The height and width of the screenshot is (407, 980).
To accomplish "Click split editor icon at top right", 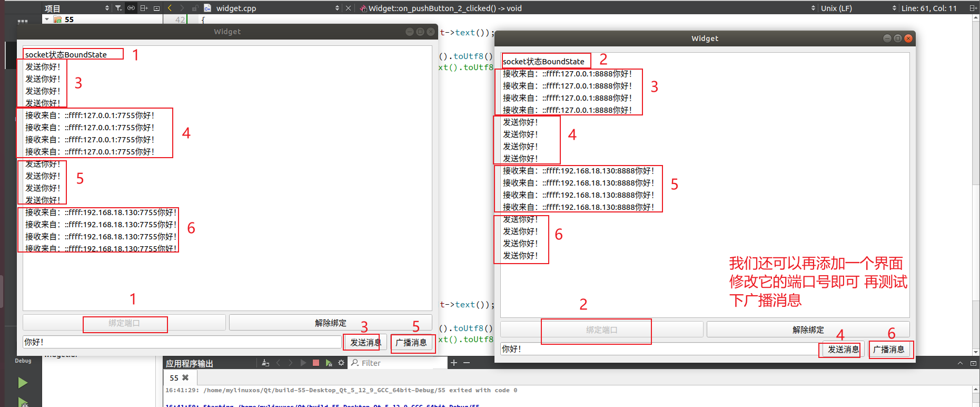I will [x=973, y=8].
